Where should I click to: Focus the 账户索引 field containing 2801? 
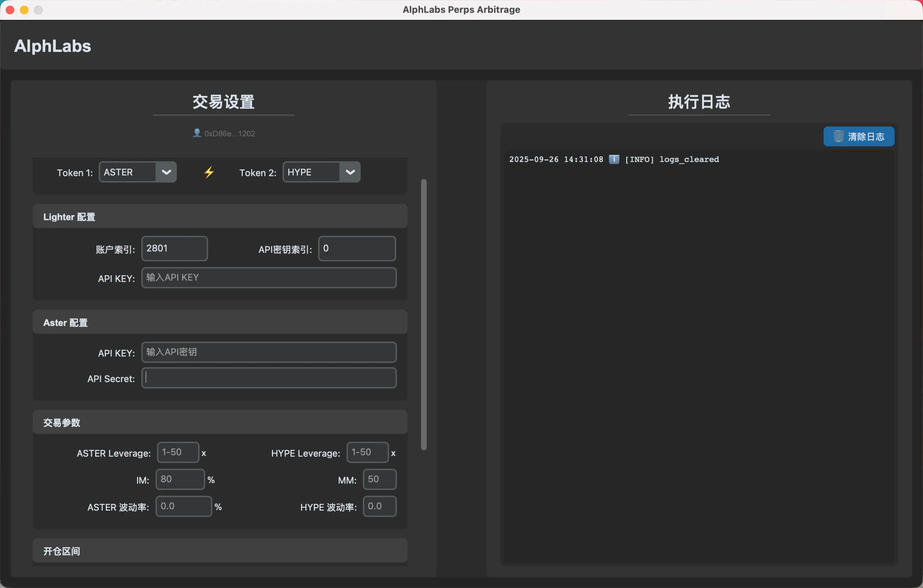(x=174, y=249)
